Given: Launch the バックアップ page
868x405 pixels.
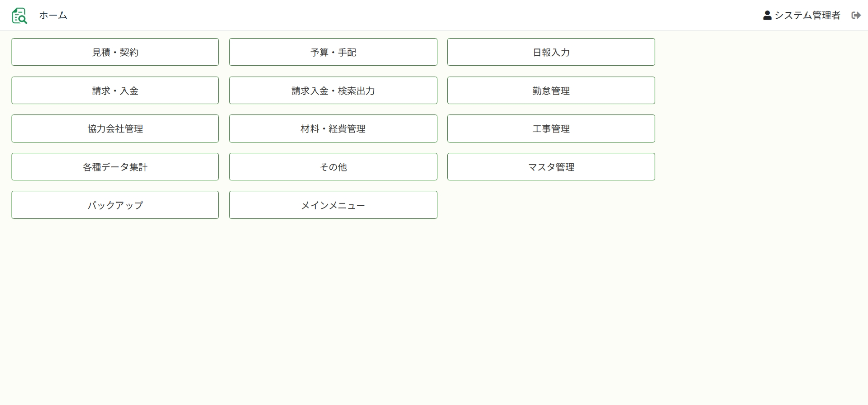Looking at the screenshot, I should [115, 205].
